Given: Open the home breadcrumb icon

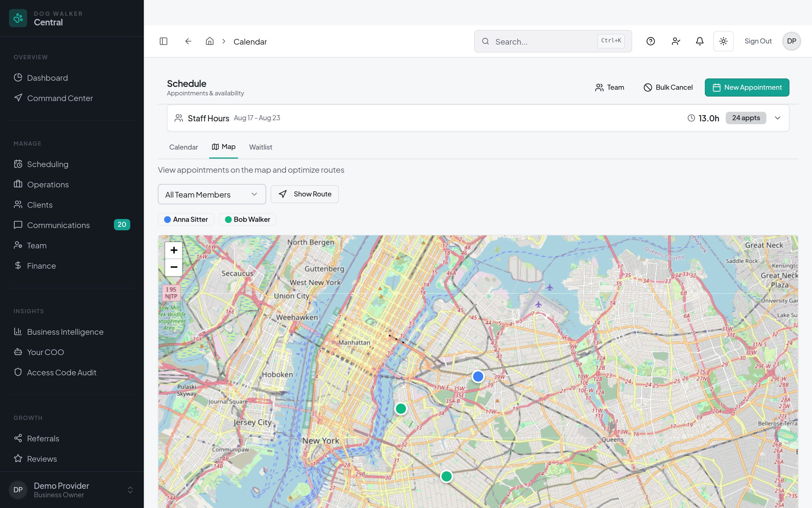Looking at the screenshot, I should click(210, 41).
